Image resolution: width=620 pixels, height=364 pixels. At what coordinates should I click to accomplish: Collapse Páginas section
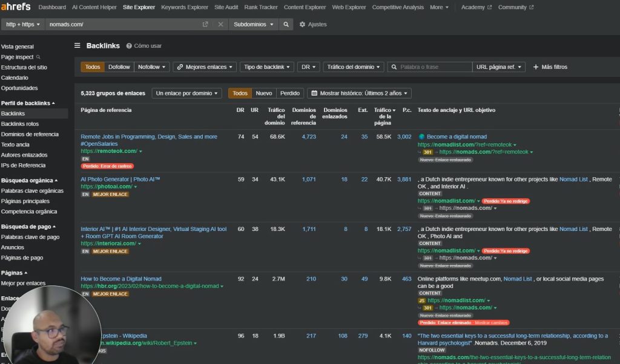(x=14, y=273)
